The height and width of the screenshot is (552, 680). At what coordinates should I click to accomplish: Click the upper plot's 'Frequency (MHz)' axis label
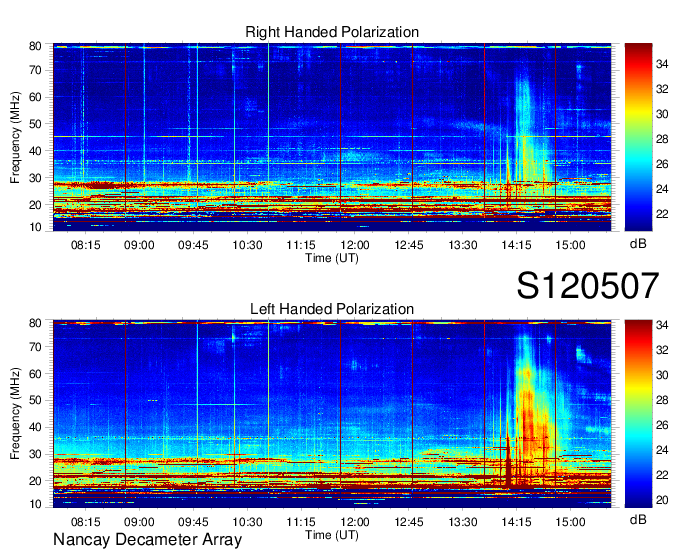pos(15,137)
